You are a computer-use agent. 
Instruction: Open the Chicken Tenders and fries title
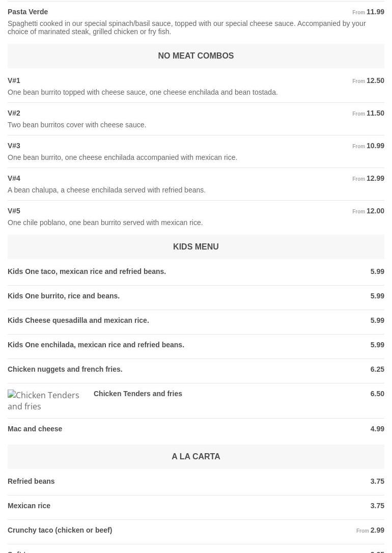pos(138,394)
